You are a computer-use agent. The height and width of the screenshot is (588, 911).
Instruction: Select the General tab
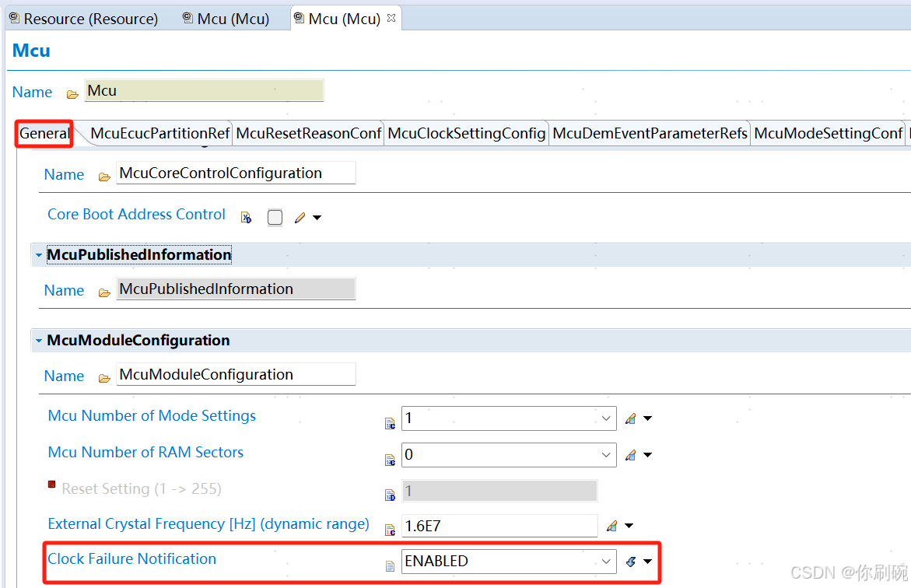click(x=44, y=134)
